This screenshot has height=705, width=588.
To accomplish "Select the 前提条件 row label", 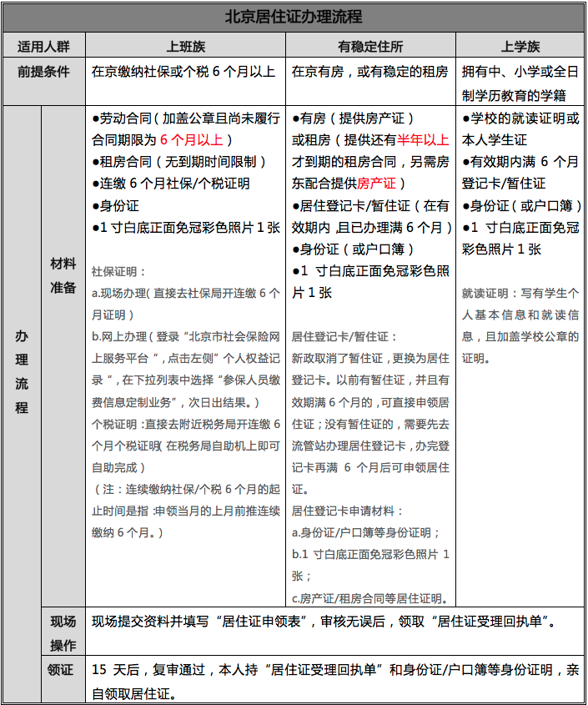I will (x=43, y=72).
